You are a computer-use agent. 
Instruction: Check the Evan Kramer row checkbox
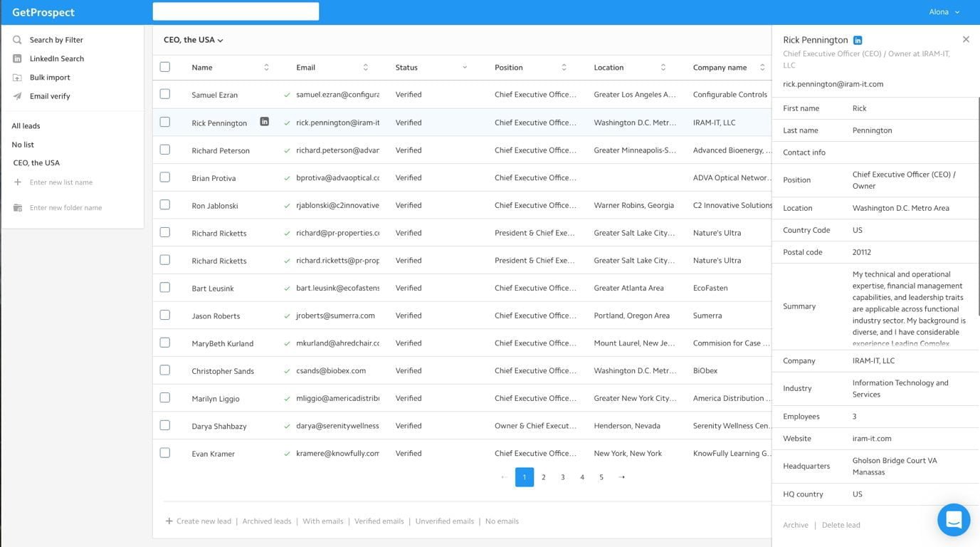(165, 453)
